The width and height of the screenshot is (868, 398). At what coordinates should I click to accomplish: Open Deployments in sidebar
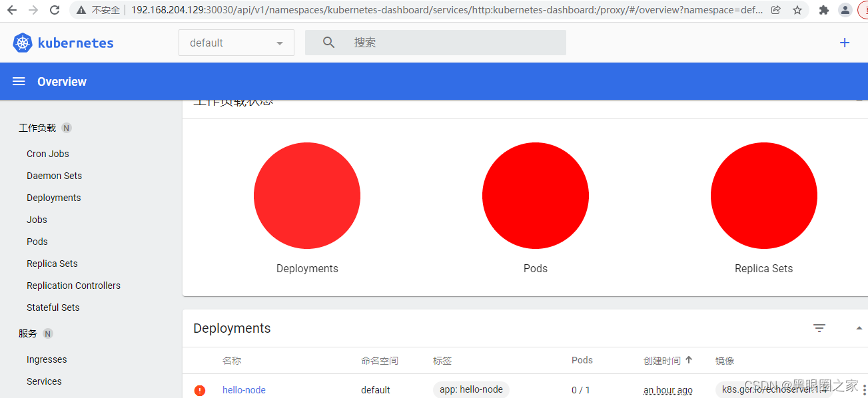[54, 198]
